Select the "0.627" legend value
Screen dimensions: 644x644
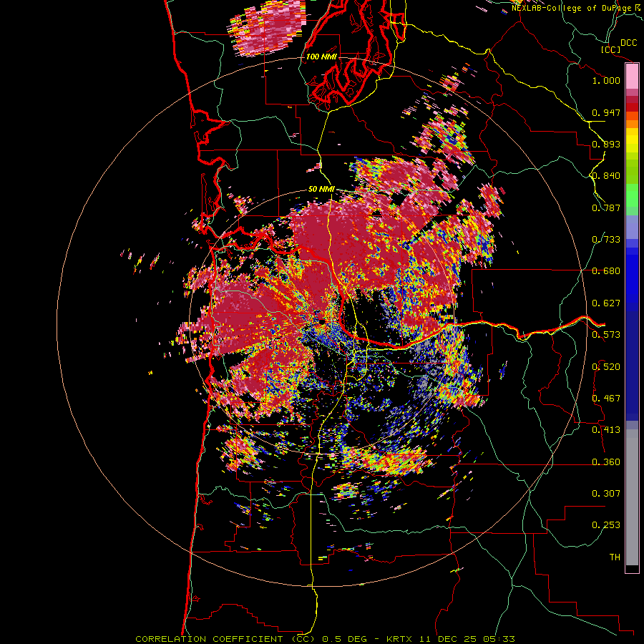pyautogui.click(x=606, y=303)
